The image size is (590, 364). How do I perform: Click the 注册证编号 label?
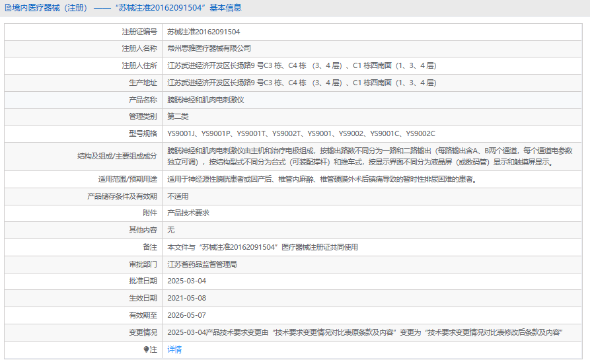(x=139, y=32)
